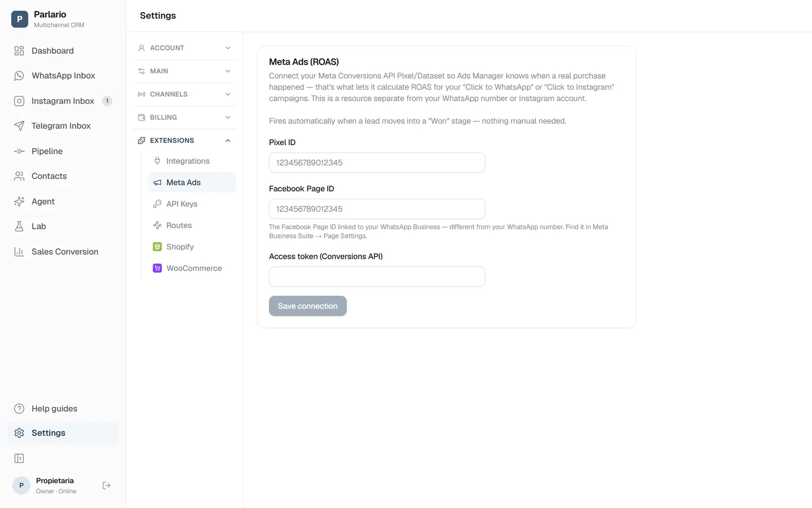Open Help guides question-mark icon
This screenshot has width=812, height=508.
(19, 409)
